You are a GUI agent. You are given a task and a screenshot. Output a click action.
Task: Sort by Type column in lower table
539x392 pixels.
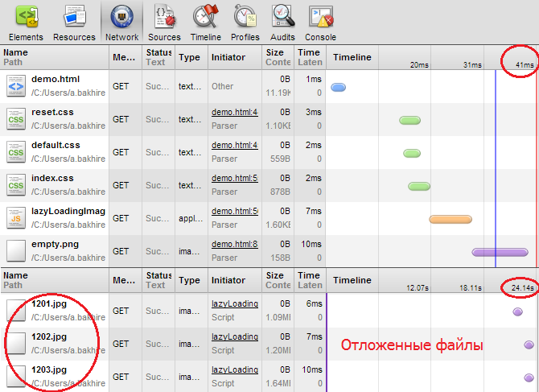[191, 280]
